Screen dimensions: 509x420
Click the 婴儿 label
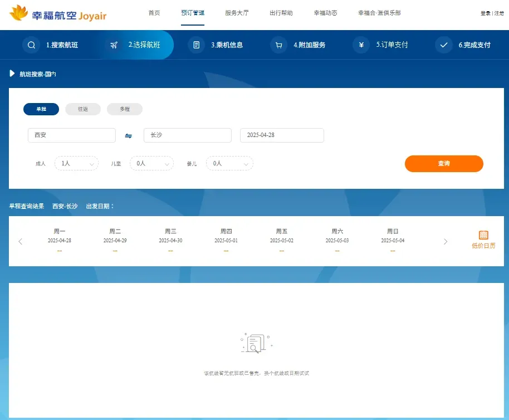tap(192, 164)
